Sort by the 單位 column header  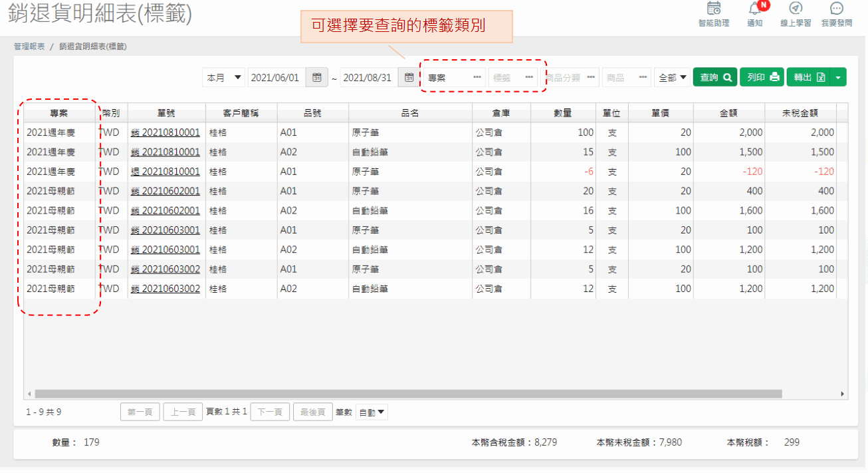click(612, 113)
